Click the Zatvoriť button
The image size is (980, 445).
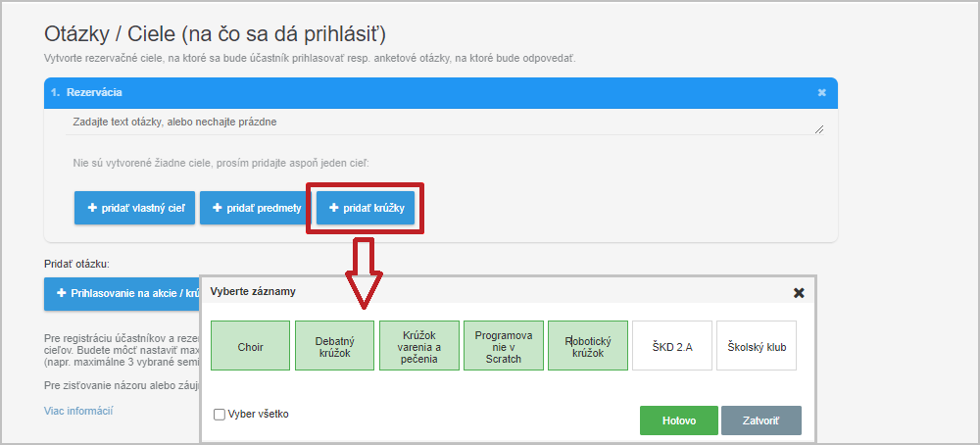coord(761,420)
